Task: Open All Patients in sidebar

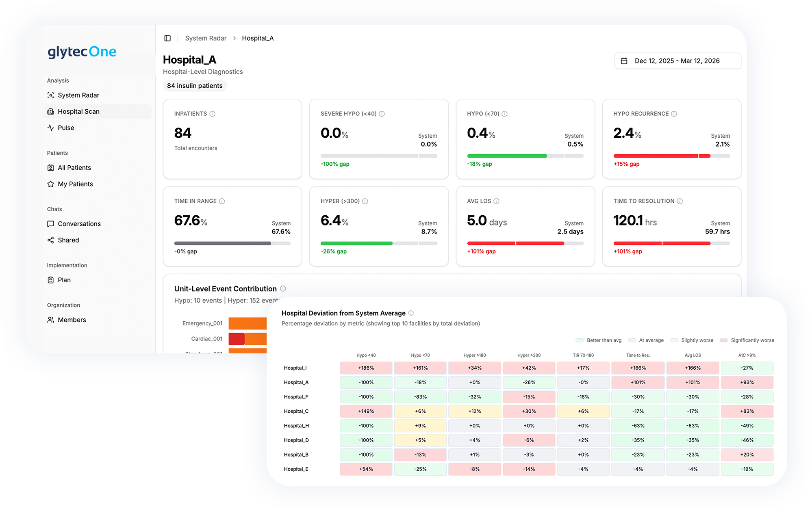Action: pos(74,168)
